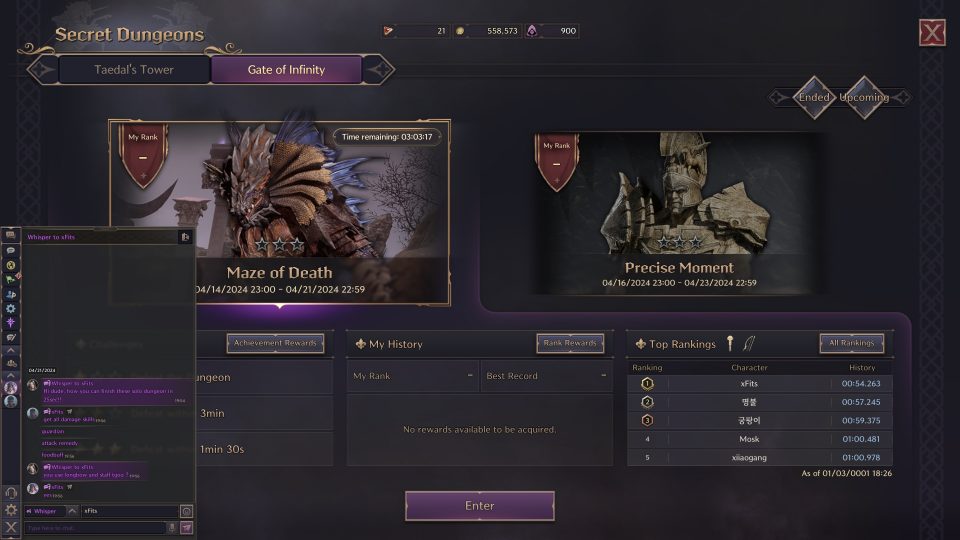Screen dimensions: 960x540
Task: Toggle longbow weapon filter in Top Rankings
Action: [749, 343]
